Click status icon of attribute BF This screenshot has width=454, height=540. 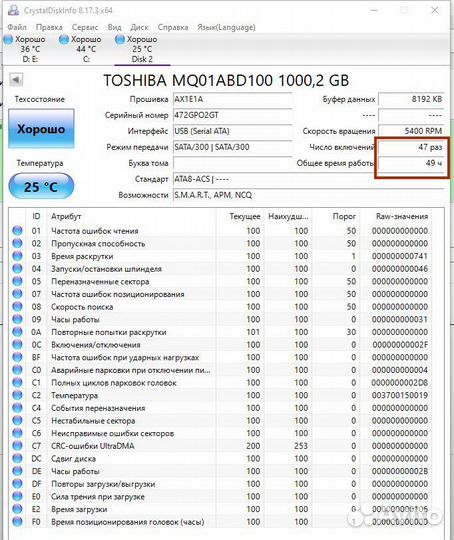(17, 357)
